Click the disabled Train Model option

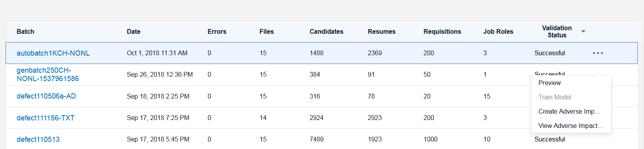tap(555, 97)
